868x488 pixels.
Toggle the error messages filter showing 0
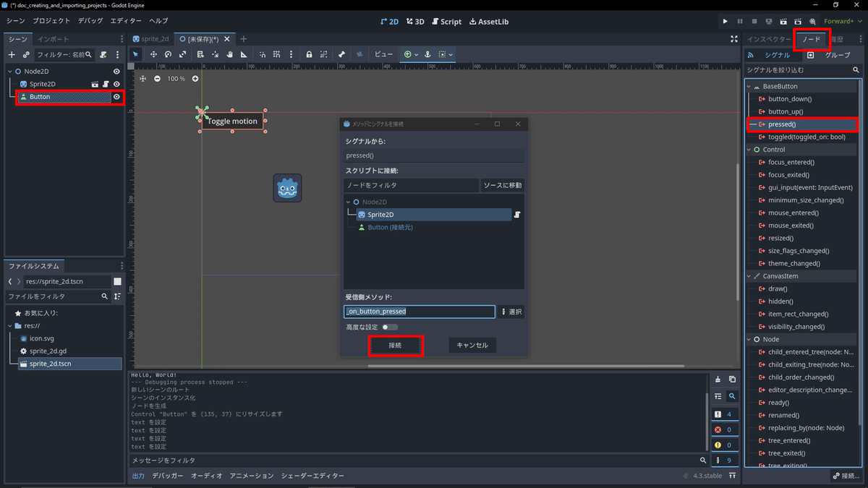click(x=724, y=429)
